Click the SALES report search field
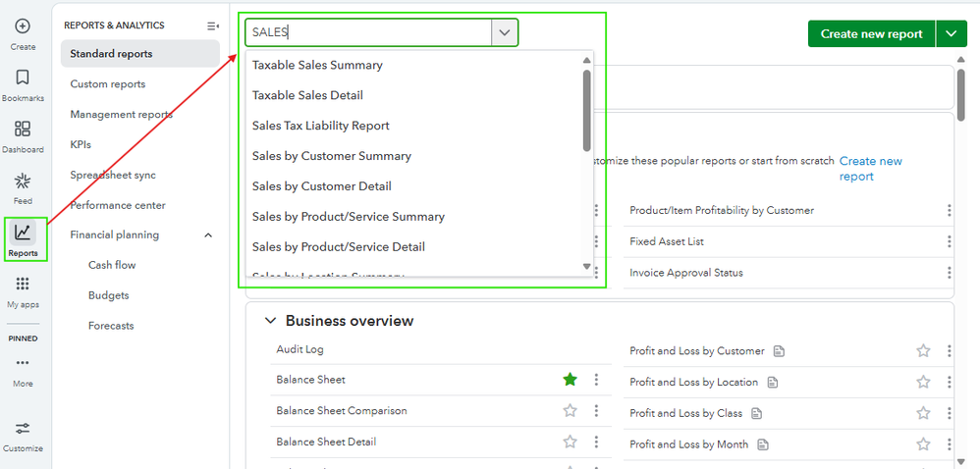 (x=368, y=32)
